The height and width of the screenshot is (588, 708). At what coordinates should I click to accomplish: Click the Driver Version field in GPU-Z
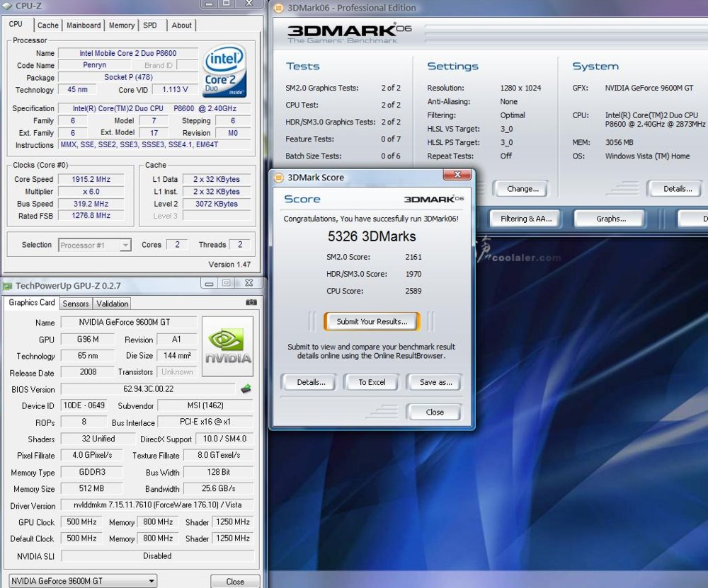coord(157,505)
